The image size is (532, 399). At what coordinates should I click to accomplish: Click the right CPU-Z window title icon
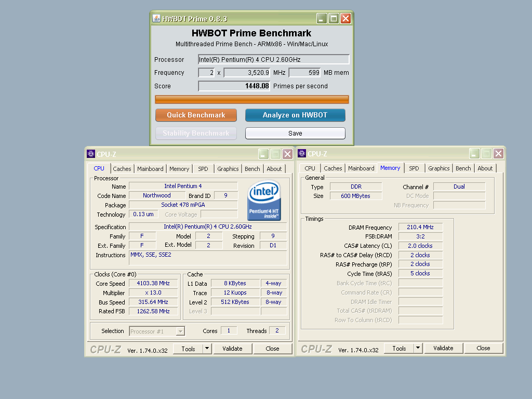302,153
